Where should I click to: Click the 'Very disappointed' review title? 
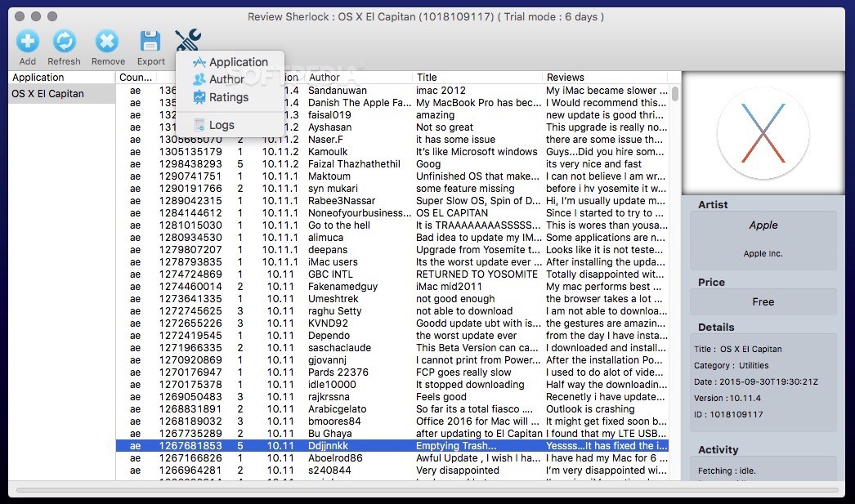(x=458, y=471)
